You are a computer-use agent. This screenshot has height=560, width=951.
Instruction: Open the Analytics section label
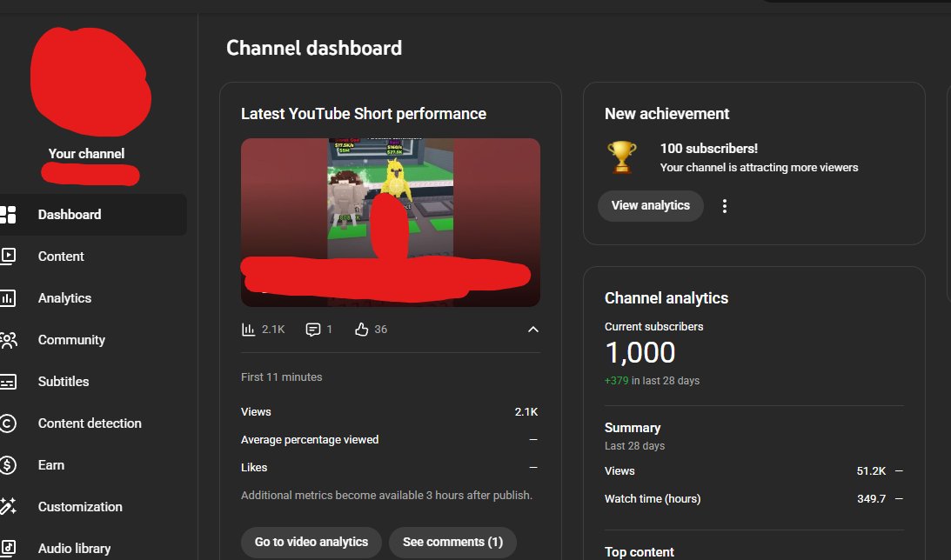pos(64,298)
